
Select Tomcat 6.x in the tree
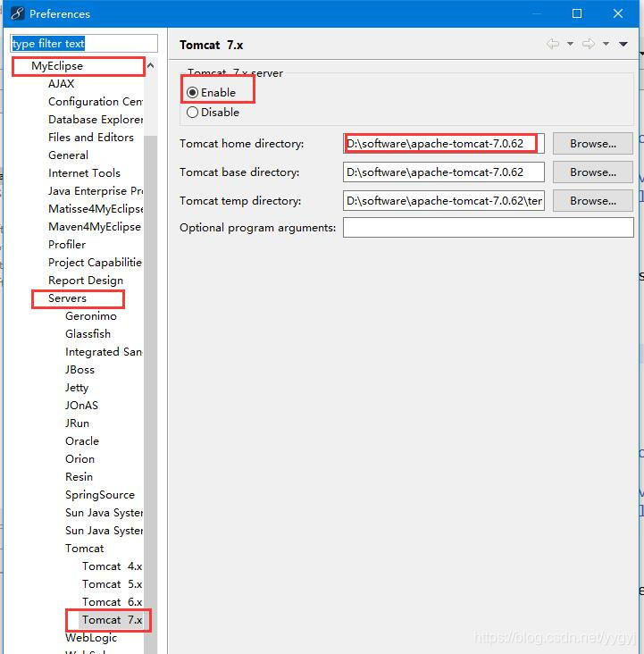(x=113, y=602)
